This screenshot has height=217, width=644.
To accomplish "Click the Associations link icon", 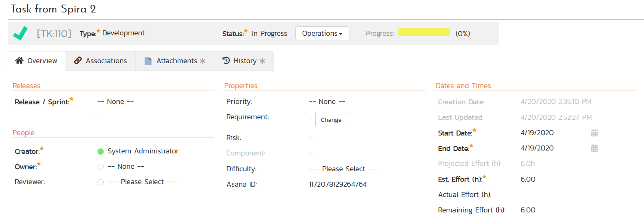I will click(x=78, y=61).
